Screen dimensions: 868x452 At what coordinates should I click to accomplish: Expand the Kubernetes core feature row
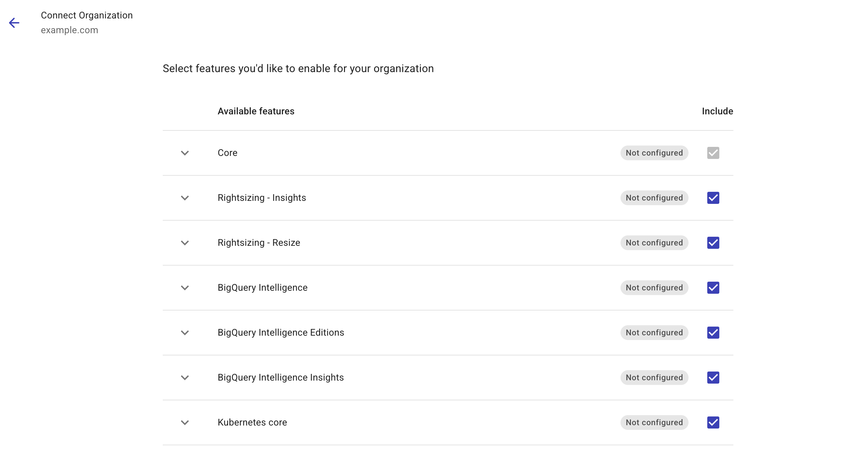point(185,422)
